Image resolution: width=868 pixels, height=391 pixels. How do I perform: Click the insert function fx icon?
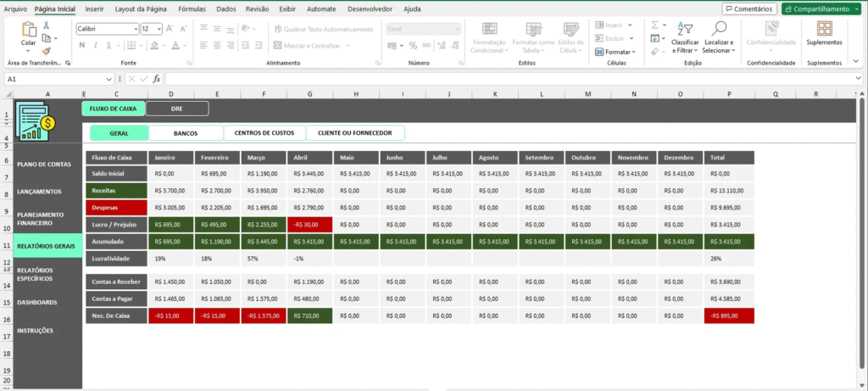[157, 79]
